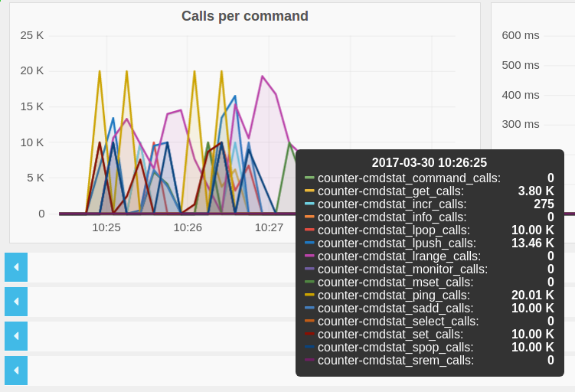Image resolution: width=575 pixels, height=392 pixels.
Task: Click counter-cmdstat_lpush_calls label in tooltip
Action: [x=397, y=243]
